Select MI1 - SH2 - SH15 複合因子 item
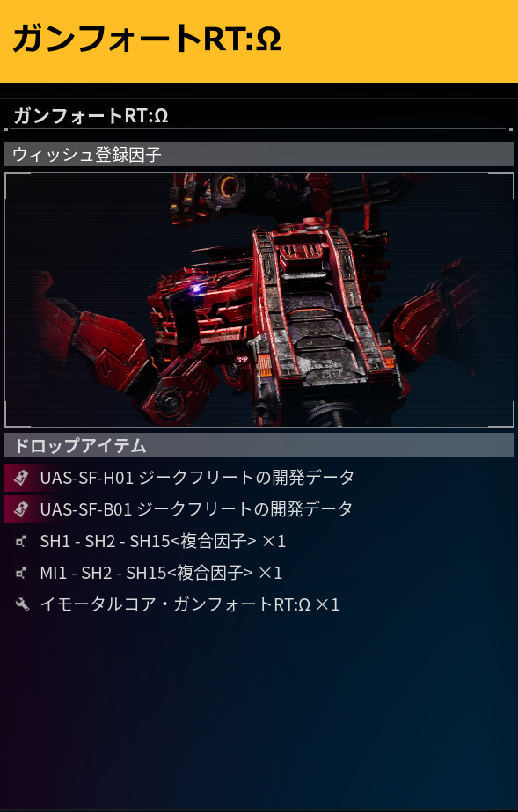 pyautogui.click(x=161, y=574)
